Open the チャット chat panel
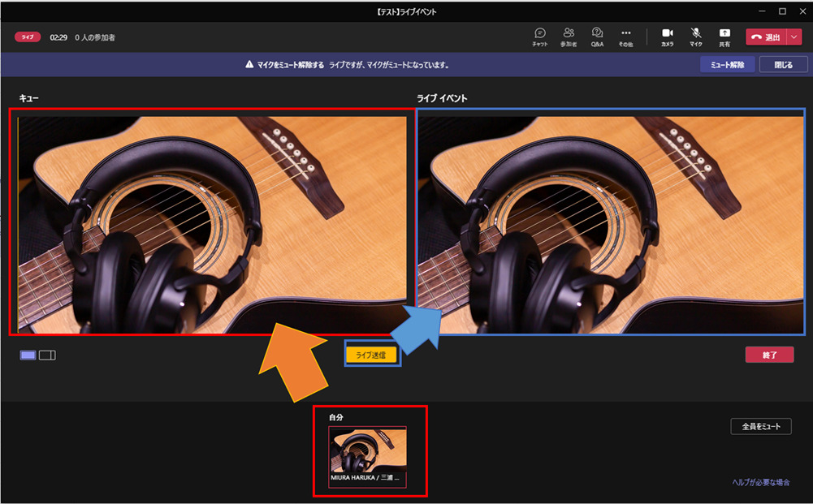Image resolution: width=813 pixels, height=504 pixels. coord(540,37)
